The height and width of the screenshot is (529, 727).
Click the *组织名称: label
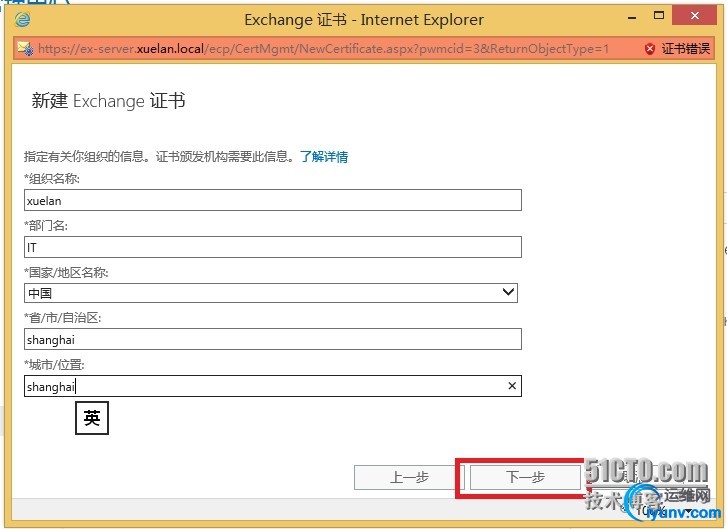pyautogui.click(x=52, y=179)
